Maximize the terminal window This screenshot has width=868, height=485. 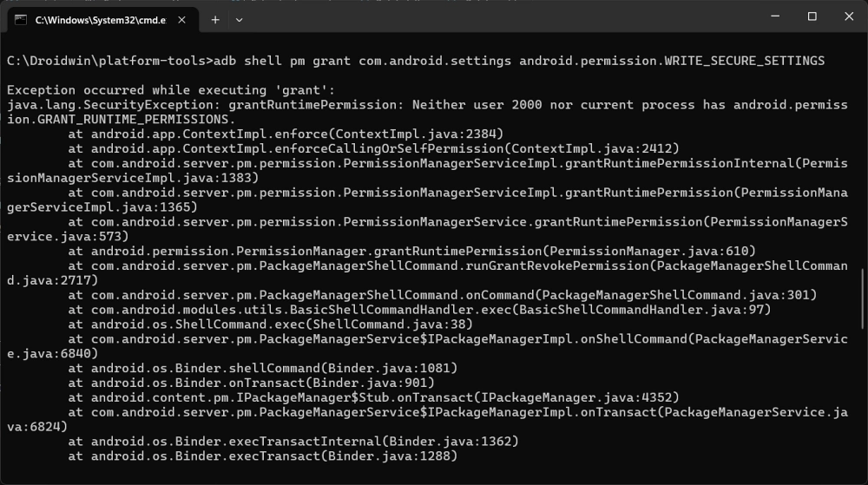tap(812, 16)
